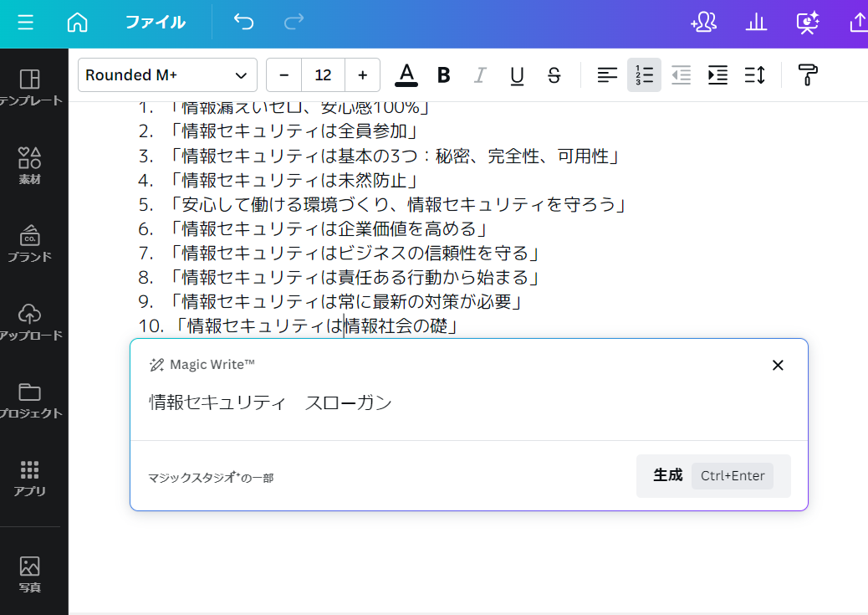Image resolution: width=868 pixels, height=615 pixels.
Task: Open the analytics bar chart icon
Action: [x=756, y=22]
